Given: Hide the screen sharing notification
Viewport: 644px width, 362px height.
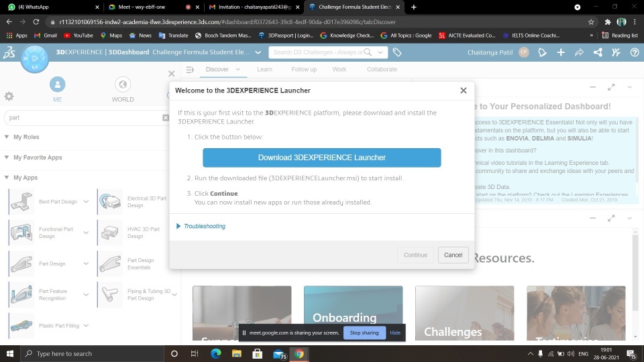Looking at the screenshot, I should (x=395, y=333).
